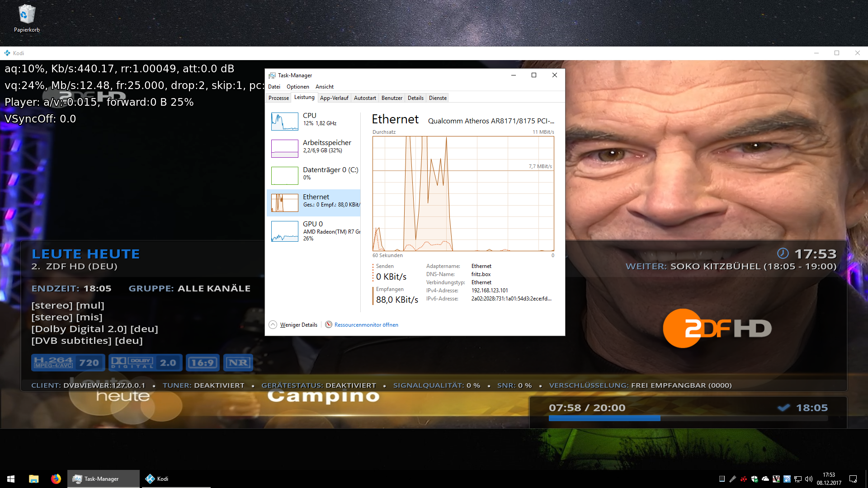Click the remote control tray icon
Screen dimensions: 868x488
pyautogui.click(x=733, y=479)
